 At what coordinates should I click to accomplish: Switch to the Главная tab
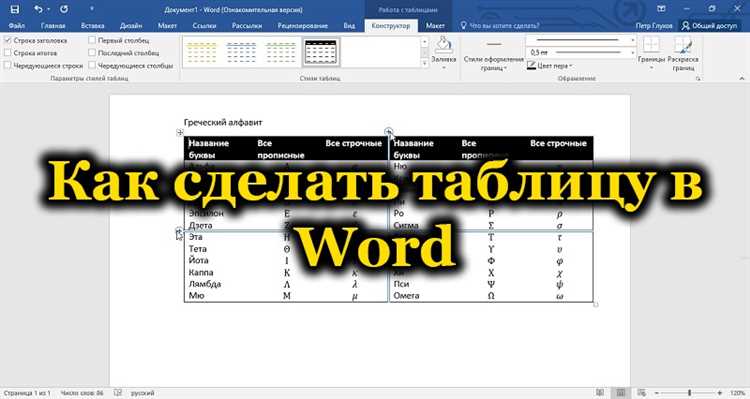[53, 26]
